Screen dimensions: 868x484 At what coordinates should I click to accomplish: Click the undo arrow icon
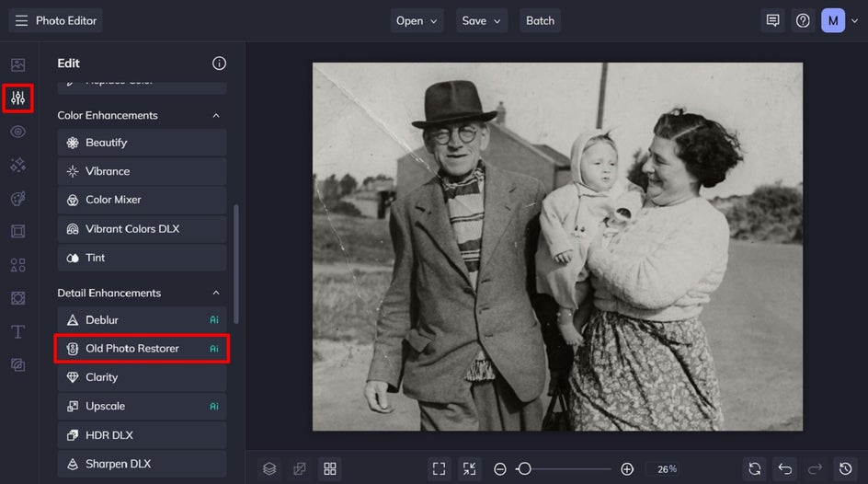point(784,468)
